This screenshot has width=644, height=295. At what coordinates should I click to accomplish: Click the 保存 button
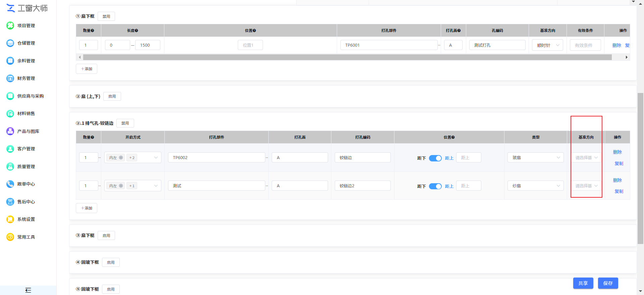pyautogui.click(x=608, y=283)
